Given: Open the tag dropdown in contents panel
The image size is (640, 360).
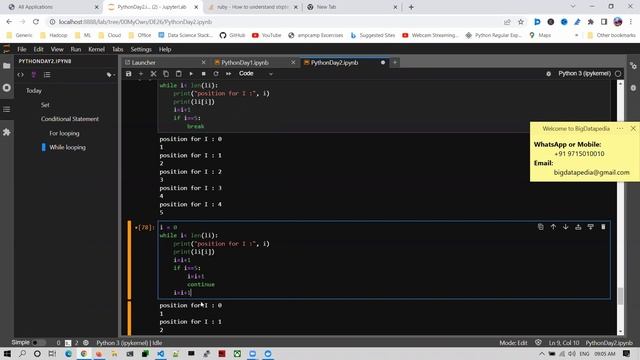Looking at the screenshot, I should [x=110, y=75].
